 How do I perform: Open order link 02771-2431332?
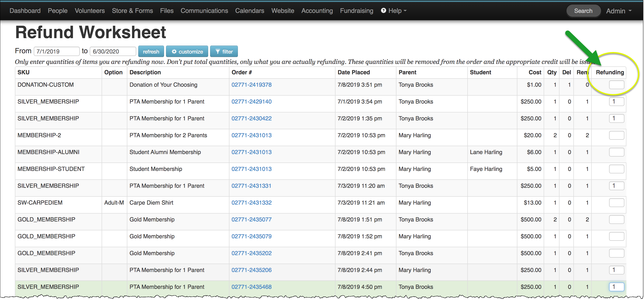tap(251, 203)
